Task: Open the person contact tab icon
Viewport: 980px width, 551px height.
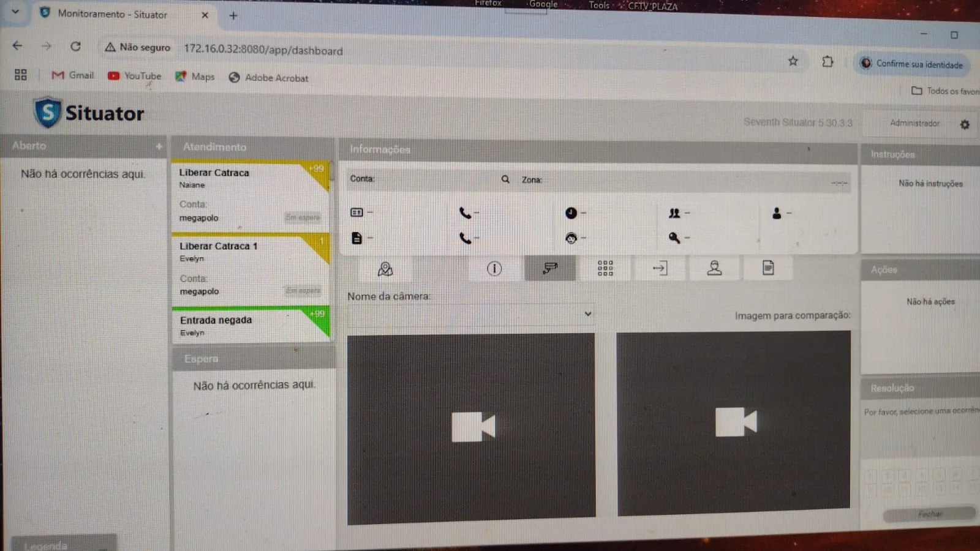Action: click(x=714, y=268)
